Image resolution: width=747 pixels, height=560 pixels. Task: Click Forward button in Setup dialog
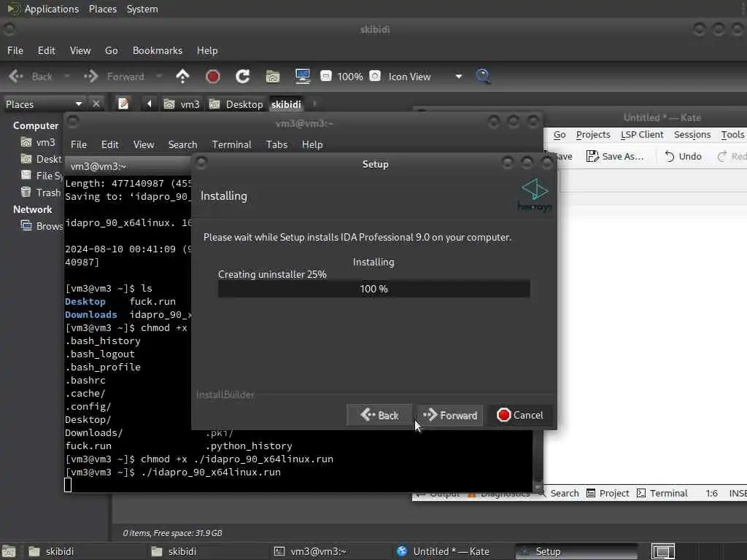click(x=449, y=415)
